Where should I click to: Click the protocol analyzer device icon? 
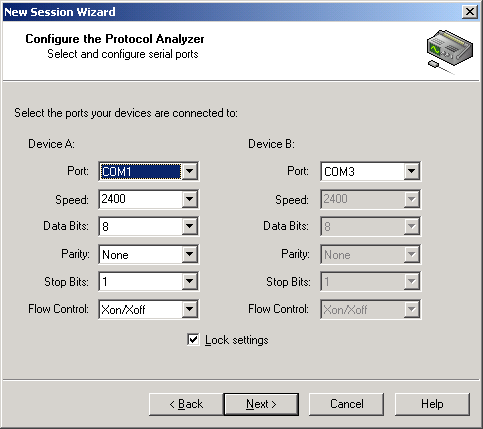click(450, 51)
